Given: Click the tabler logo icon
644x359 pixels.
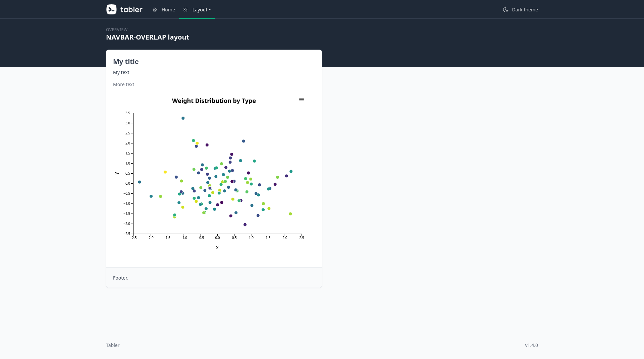Looking at the screenshot, I should (111, 9).
